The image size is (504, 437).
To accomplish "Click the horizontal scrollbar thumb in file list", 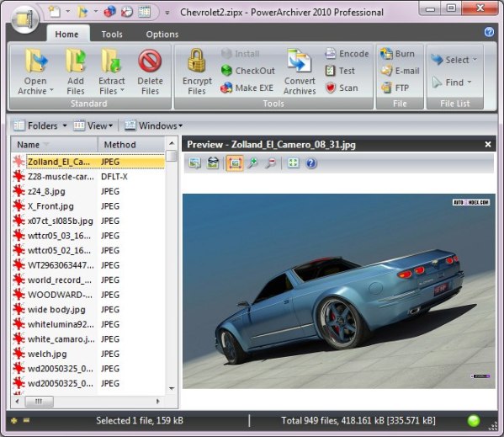I will 39,402.
